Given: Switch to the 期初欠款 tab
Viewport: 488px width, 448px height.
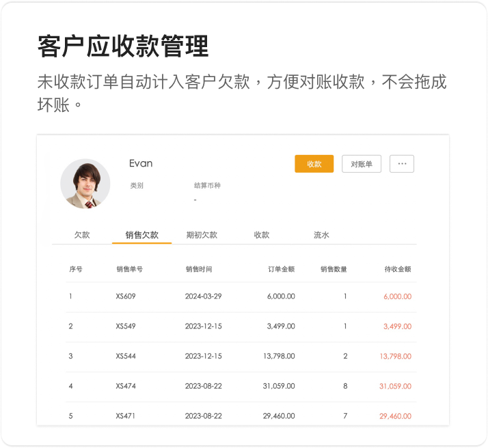Looking at the screenshot, I should click(x=202, y=235).
